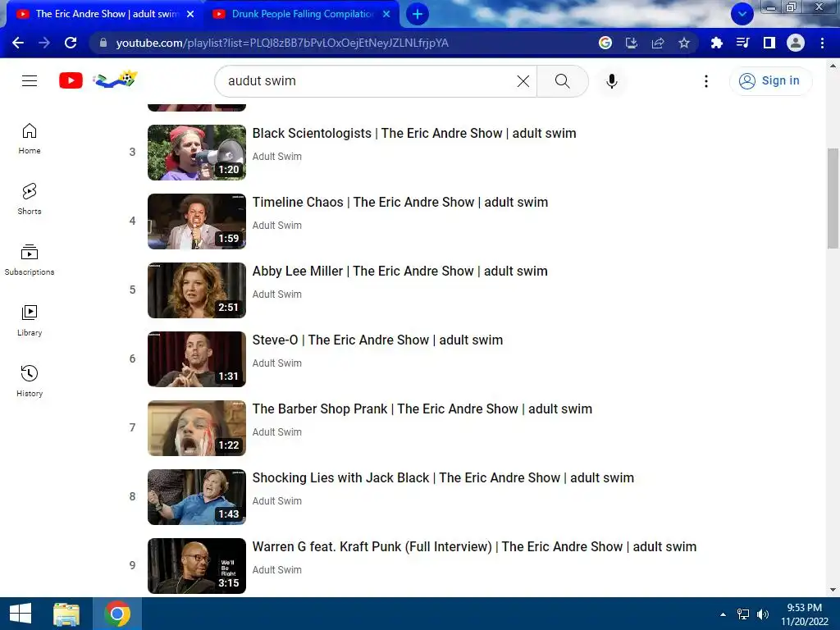
Task: Show hidden system tray icons
Action: 723,614
